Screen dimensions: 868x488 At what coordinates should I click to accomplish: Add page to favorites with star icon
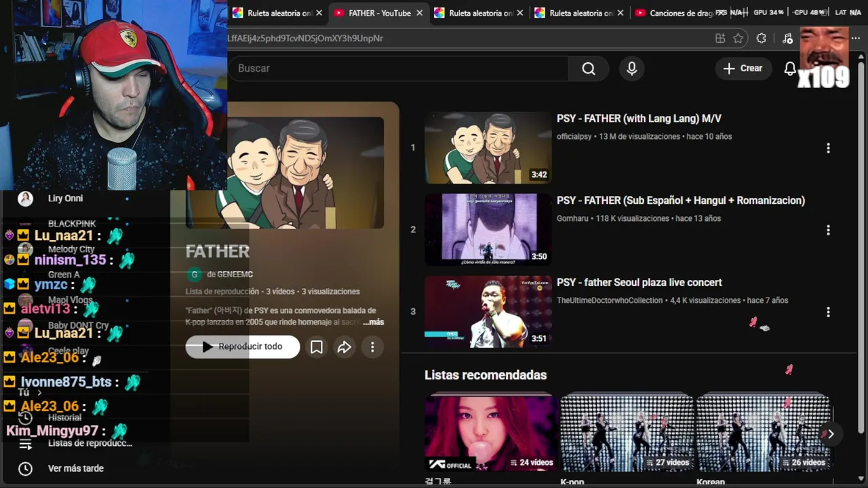pyautogui.click(x=738, y=39)
